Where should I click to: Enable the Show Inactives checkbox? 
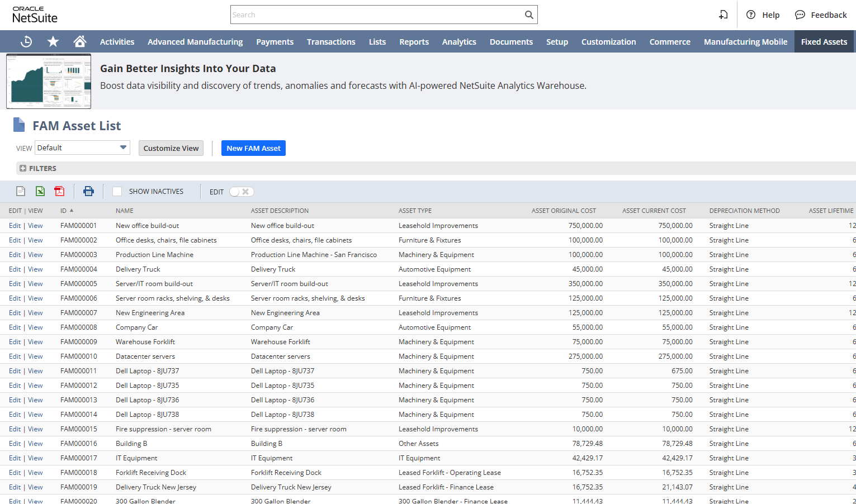117,191
